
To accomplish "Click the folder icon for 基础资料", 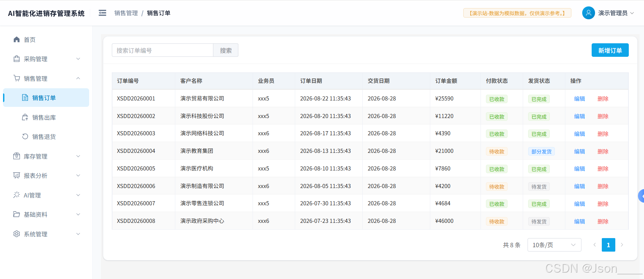I will [x=17, y=214].
